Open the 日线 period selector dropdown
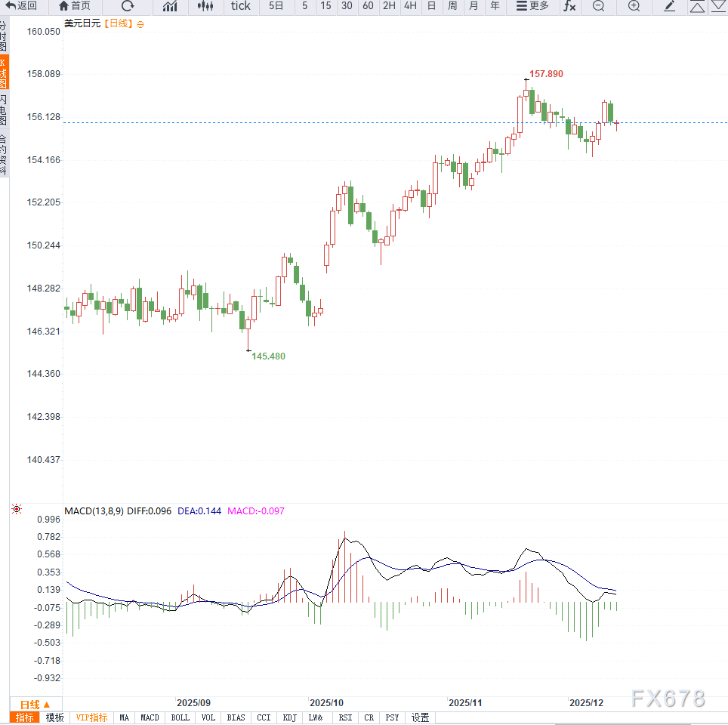728x725 pixels. (x=35, y=704)
